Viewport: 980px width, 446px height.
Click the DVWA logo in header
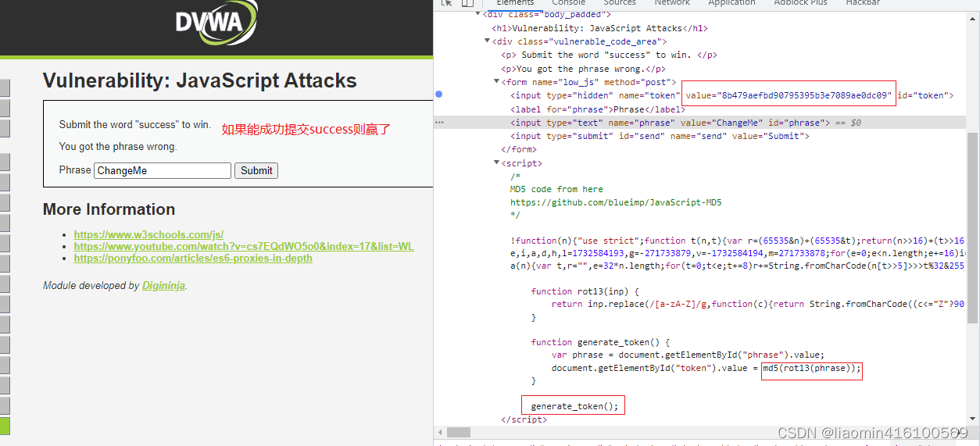coord(216,21)
